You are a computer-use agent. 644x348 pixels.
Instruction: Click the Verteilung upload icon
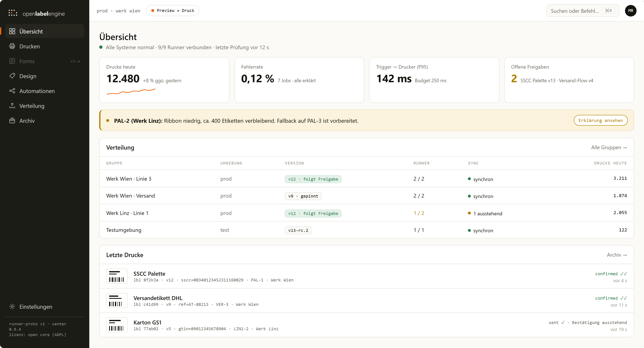[x=12, y=106]
